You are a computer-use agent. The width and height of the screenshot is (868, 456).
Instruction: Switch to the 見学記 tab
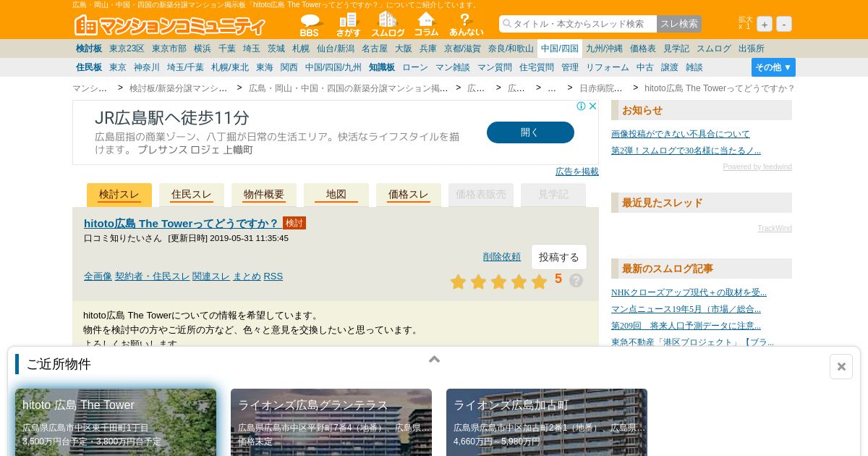point(553,195)
